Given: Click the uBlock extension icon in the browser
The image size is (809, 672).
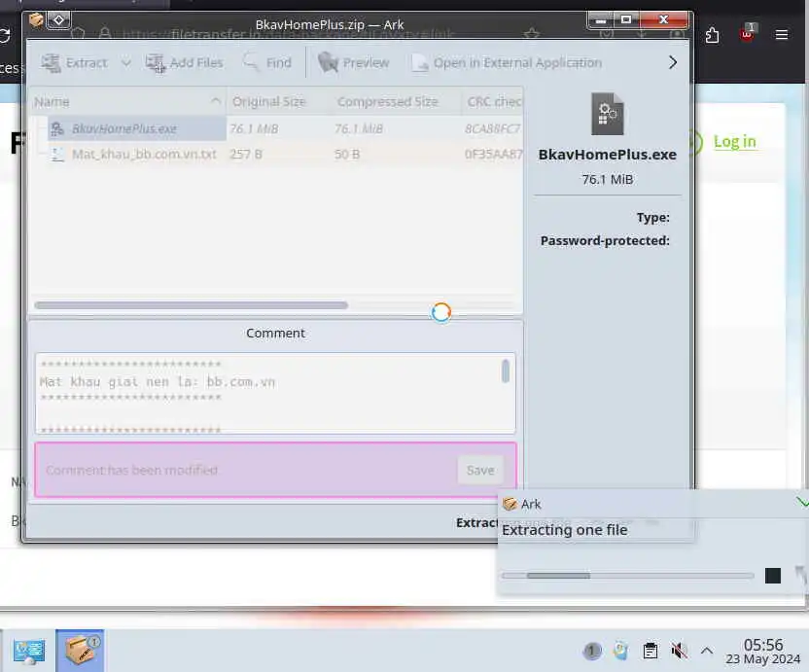Looking at the screenshot, I should 747,33.
